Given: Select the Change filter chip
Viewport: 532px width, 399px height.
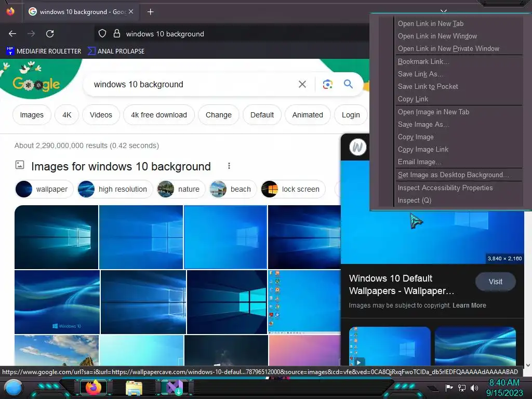Looking at the screenshot, I should point(219,115).
